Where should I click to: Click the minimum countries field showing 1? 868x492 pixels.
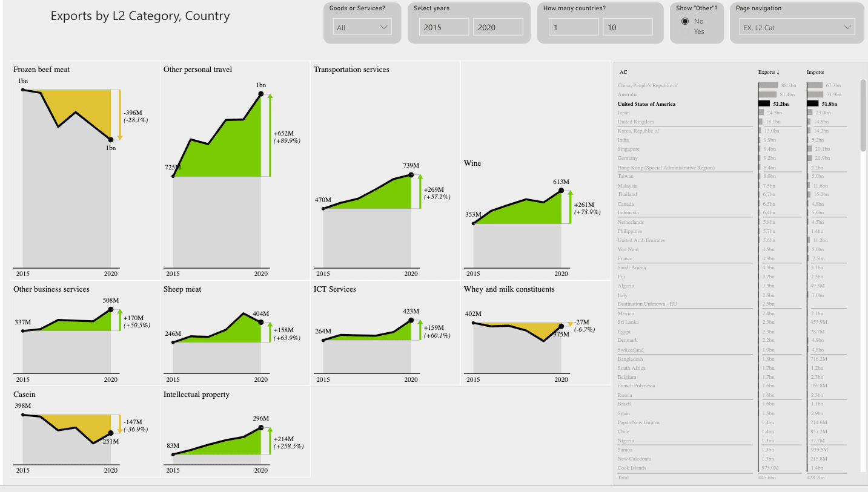coord(574,27)
